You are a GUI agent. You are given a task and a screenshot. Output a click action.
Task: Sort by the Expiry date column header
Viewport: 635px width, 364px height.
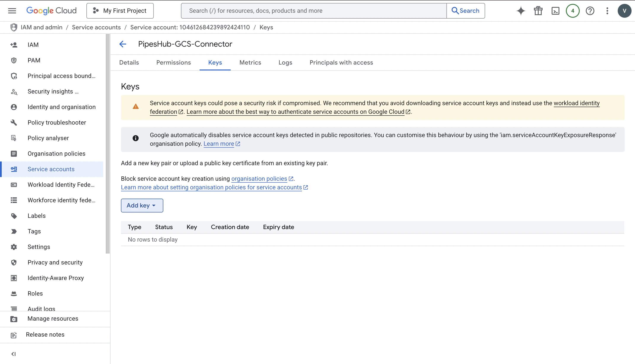278,227
